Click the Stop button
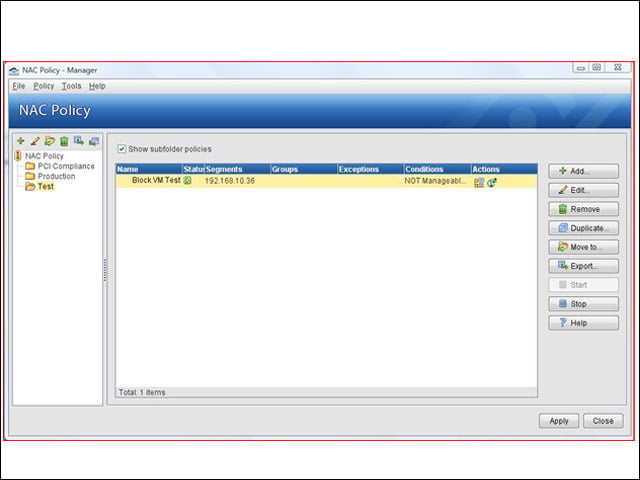This screenshot has width=640, height=480. [x=583, y=304]
